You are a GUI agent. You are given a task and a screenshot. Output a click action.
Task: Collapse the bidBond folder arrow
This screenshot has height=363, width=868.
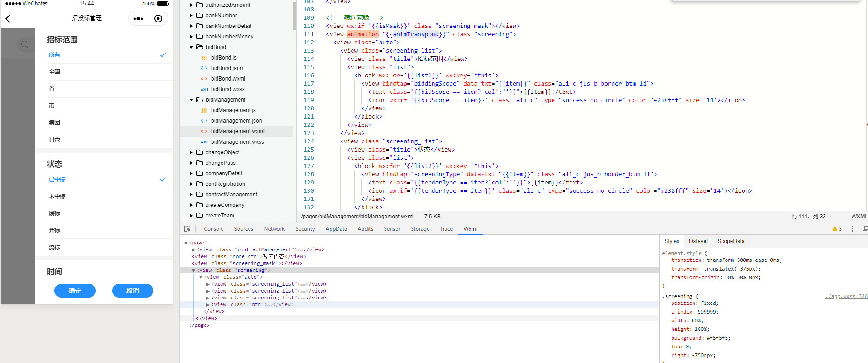coord(191,47)
